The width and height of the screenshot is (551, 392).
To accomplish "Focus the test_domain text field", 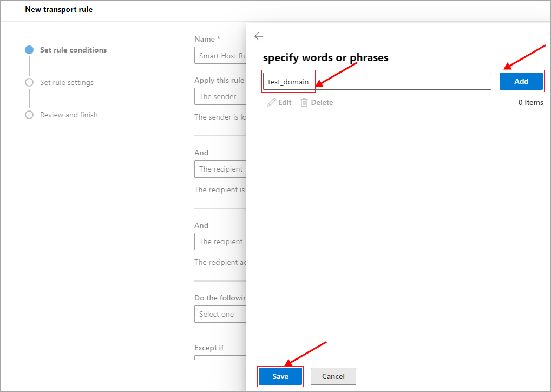I will [377, 82].
